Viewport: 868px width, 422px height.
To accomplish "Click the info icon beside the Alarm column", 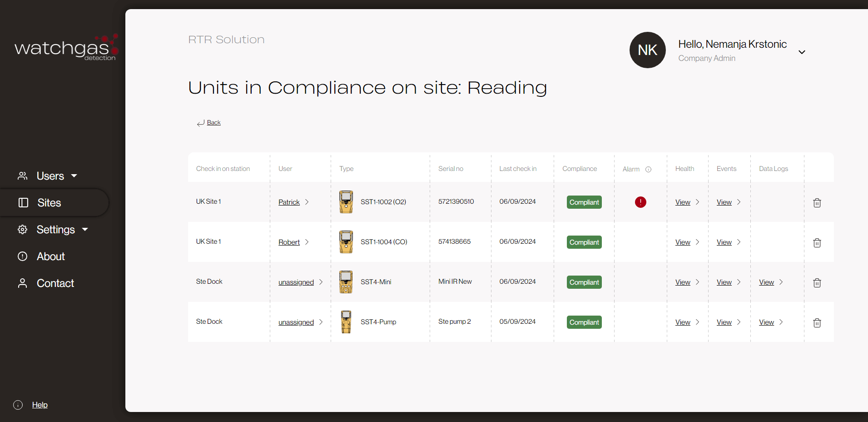I will click(648, 169).
